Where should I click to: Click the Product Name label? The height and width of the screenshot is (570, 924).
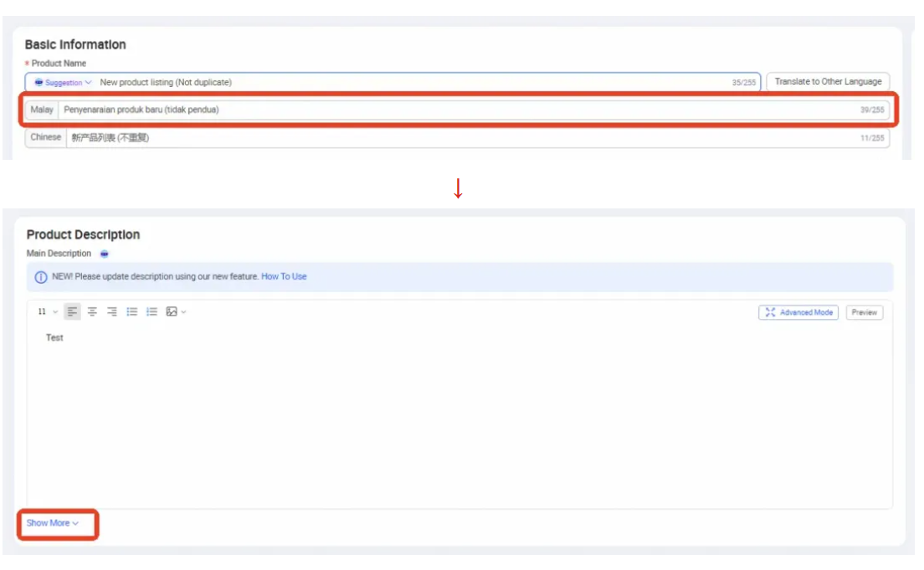(59, 64)
